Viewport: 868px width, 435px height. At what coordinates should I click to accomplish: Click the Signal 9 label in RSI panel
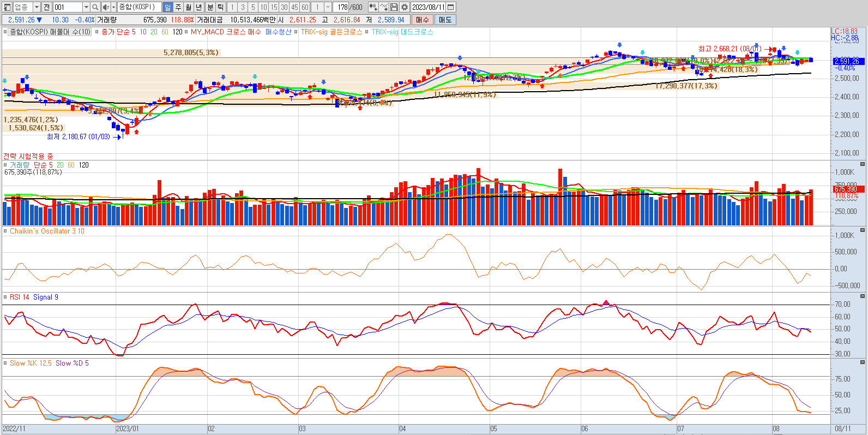[x=46, y=297]
